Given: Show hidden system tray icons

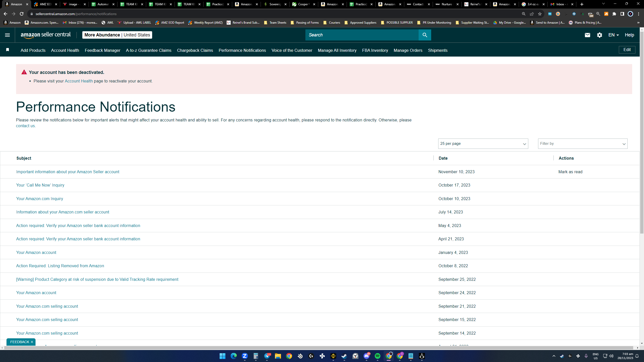Looking at the screenshot, I should point(554,356).
